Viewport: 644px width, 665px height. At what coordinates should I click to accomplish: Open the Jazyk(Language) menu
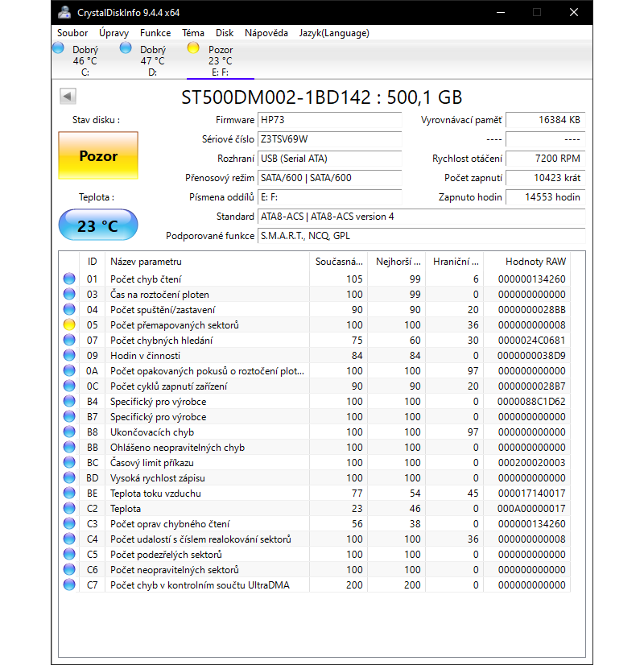click(334, 33)
